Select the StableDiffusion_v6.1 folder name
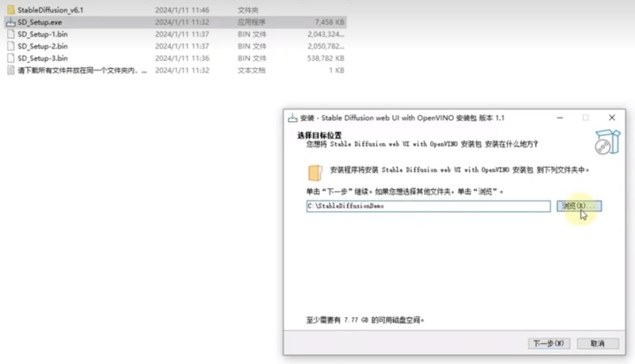The height and width of the screenshot is (364, 635). point(50,10)
